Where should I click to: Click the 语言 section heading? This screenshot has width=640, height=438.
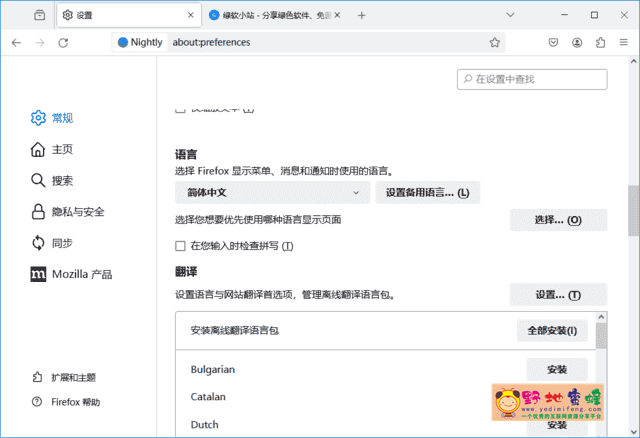[186, 155]
